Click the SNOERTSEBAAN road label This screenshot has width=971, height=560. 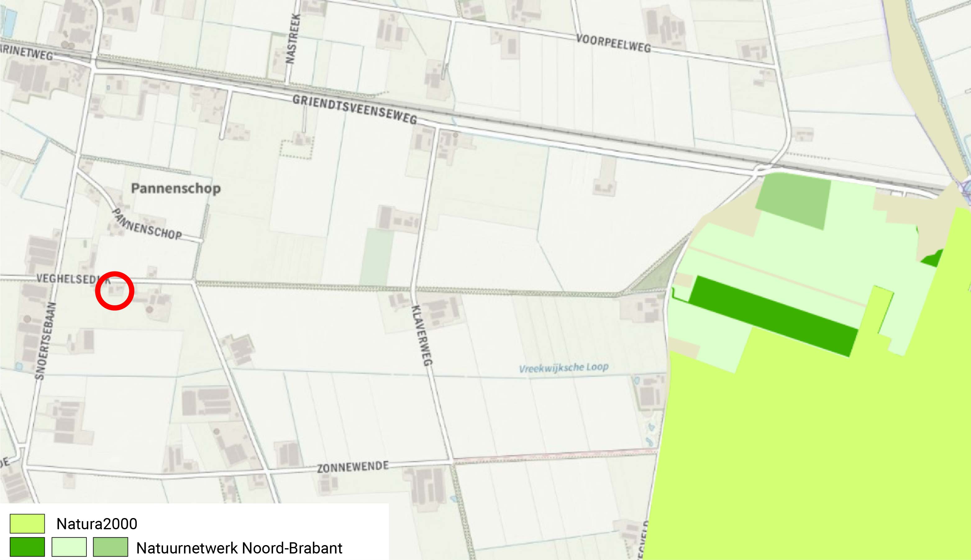[45, 341]
